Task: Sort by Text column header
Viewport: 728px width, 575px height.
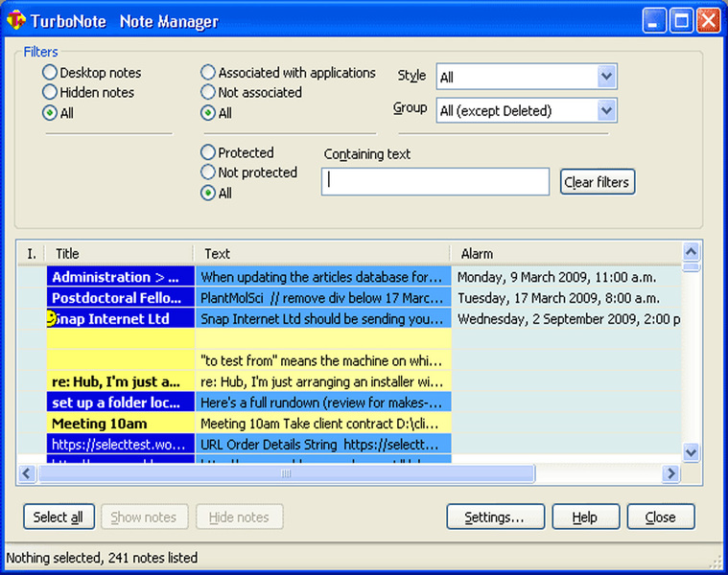Action: coord(322,254)
